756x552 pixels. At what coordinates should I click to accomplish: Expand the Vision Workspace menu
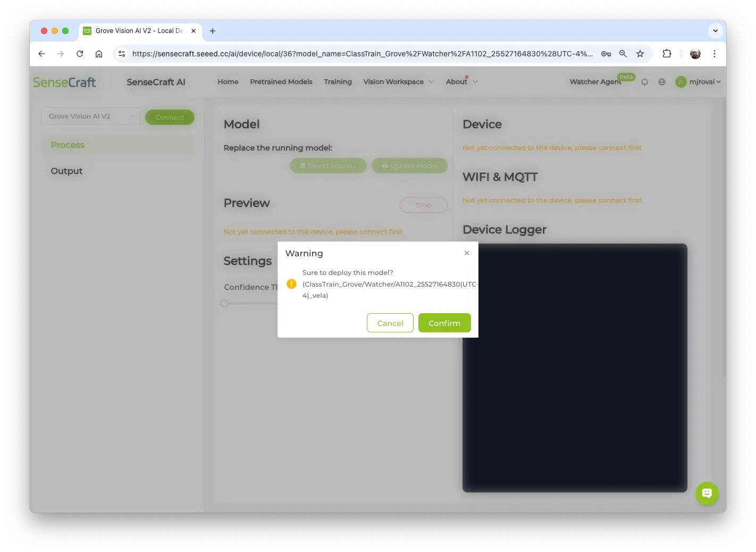click(x=398, y=82)
